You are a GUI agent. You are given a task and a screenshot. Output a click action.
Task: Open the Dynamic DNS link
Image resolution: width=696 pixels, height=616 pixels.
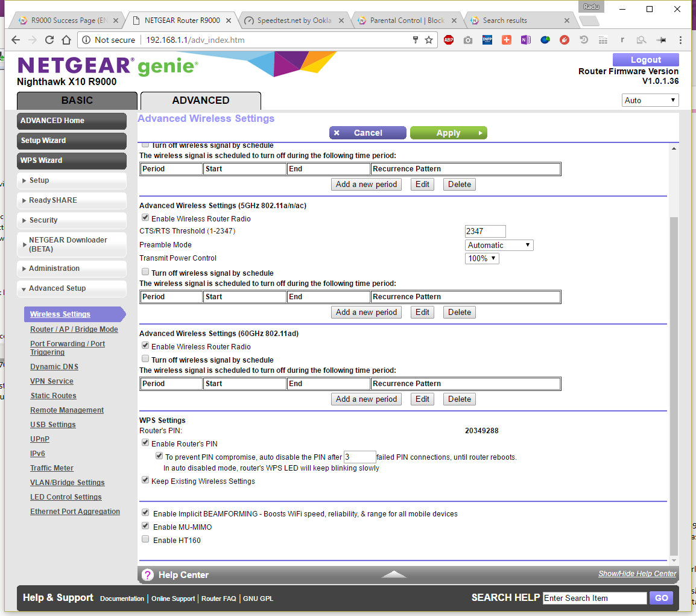click(x=54, y=367)
